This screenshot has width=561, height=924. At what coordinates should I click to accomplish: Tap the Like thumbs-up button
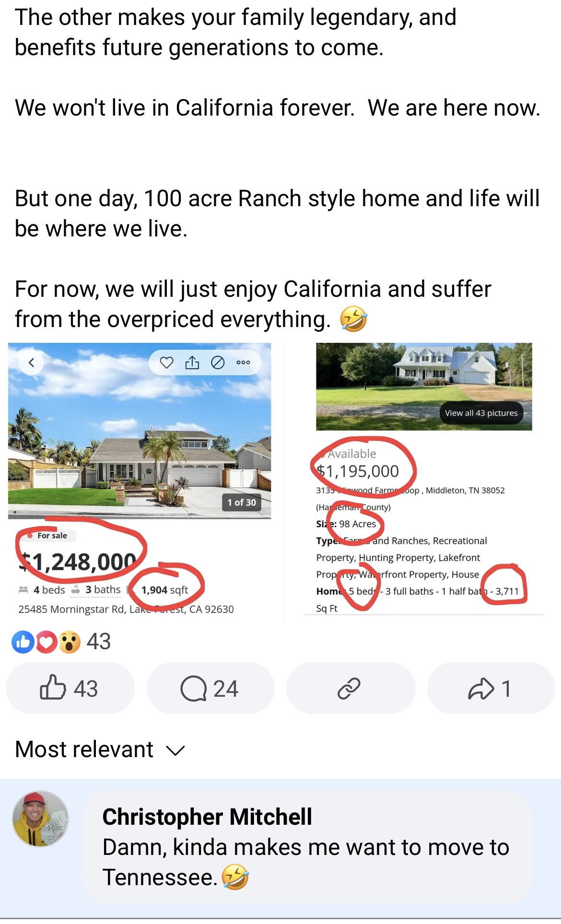tap(70, 688)
